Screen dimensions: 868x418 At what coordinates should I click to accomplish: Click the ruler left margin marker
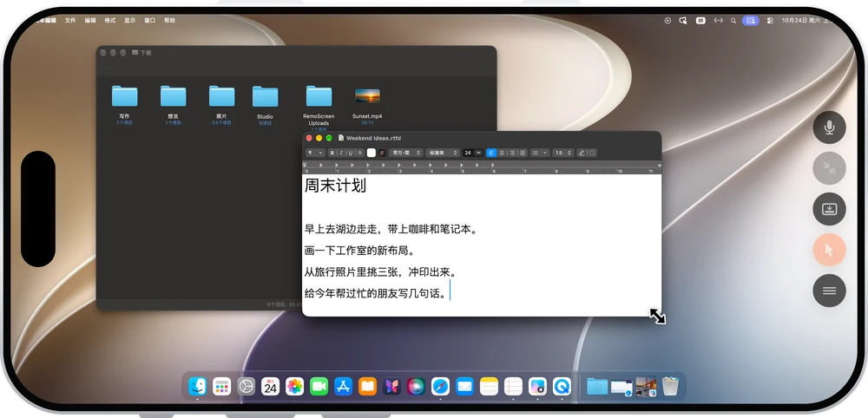305,166
